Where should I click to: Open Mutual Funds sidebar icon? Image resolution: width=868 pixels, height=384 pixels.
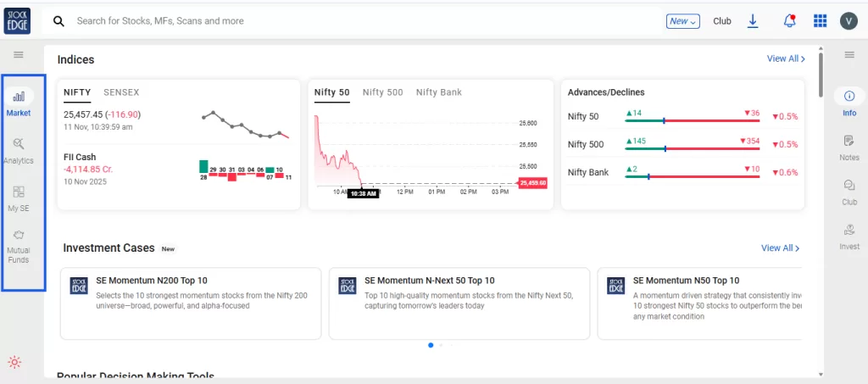pyautogui.click(x=19, y=235)
